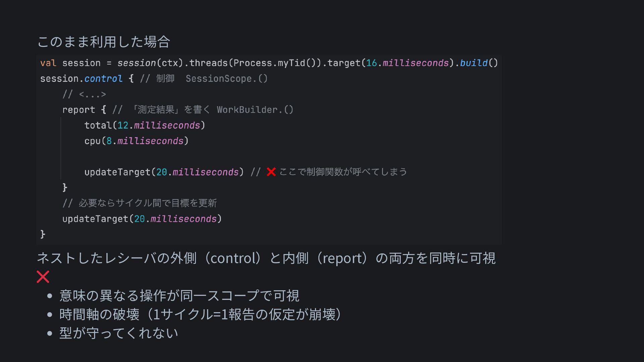Image resolution: width=644 pixels, height=362 pixels.
Task: Click the bullet about 時間軸の破壊
Action: pyautogui.click(x=200, y=314)
